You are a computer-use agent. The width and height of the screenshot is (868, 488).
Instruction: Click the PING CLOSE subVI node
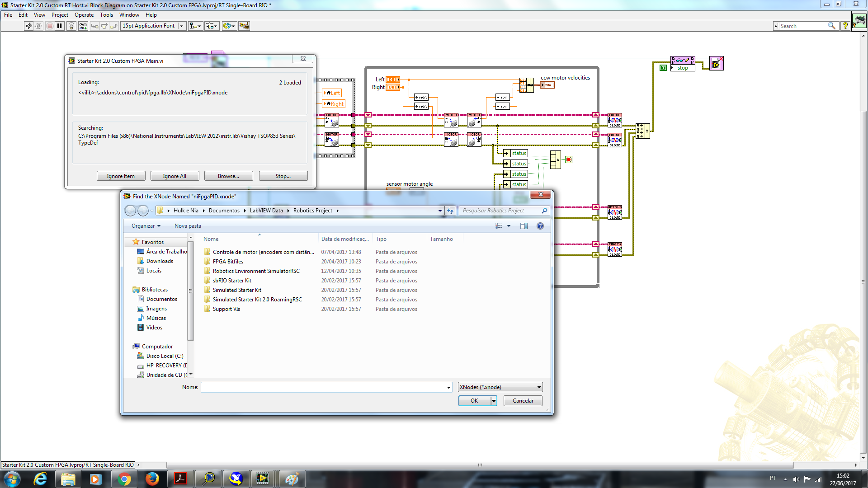pyautogui.click(x=614, y=249)
